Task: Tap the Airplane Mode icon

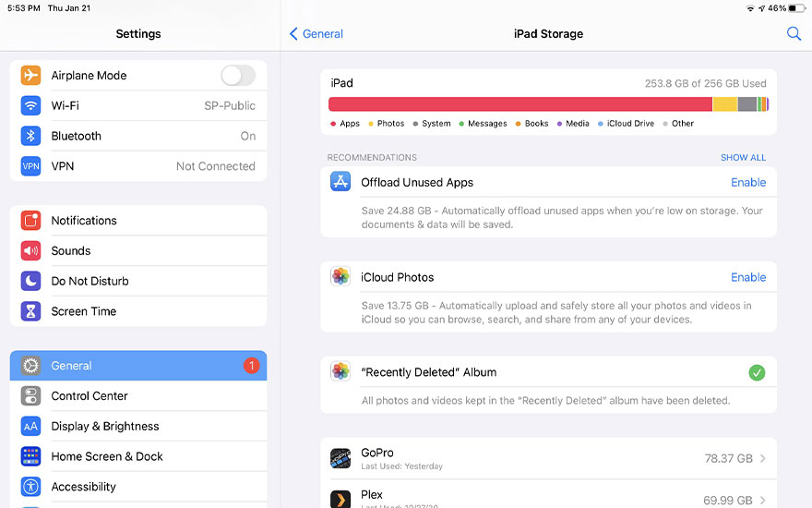Action: (x=30, y=75)
